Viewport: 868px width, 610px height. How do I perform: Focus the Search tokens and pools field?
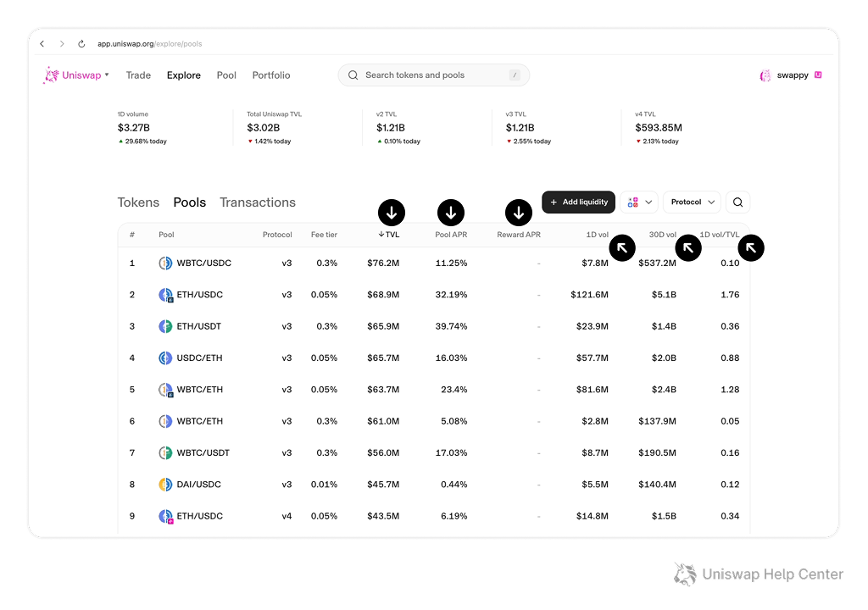pyautogui.click(x=433, y=75)
